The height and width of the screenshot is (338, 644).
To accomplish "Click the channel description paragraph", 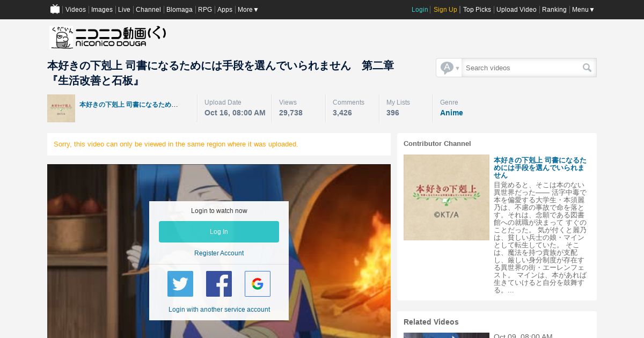I will (540, 237).
